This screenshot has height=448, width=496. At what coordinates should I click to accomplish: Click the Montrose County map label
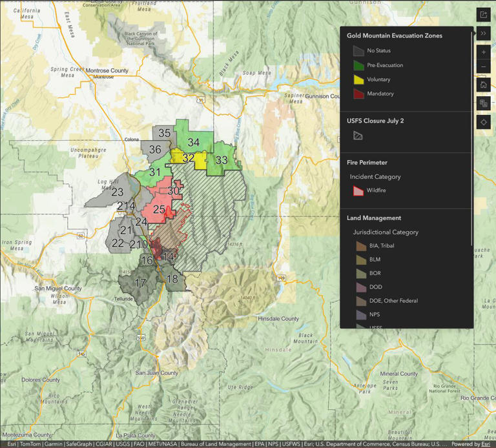click(x=107, y=70)
